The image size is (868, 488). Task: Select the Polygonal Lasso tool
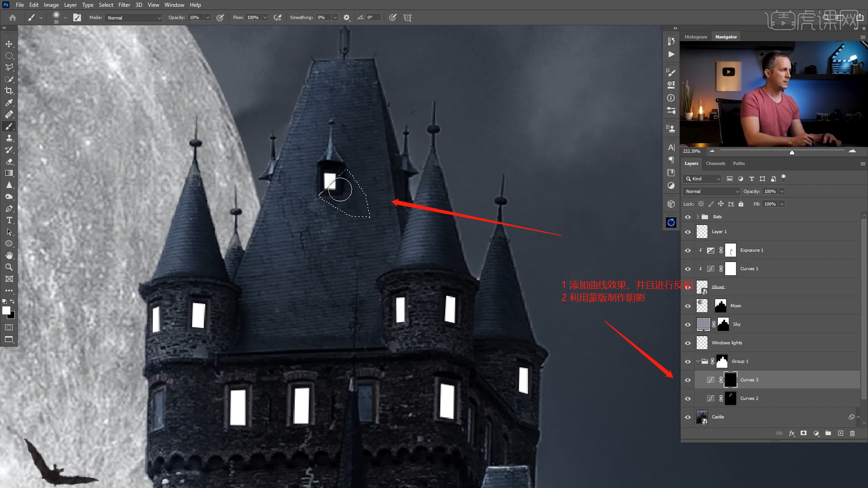click(9, 67)
